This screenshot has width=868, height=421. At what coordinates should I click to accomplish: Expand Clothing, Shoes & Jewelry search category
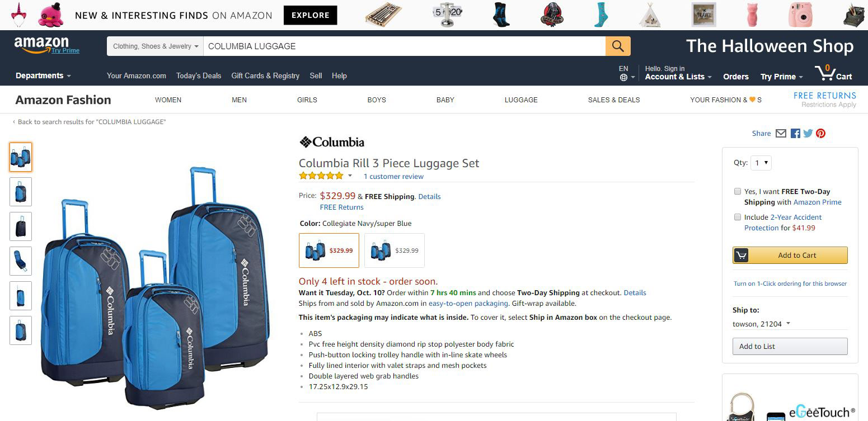(x=156, y=46)
